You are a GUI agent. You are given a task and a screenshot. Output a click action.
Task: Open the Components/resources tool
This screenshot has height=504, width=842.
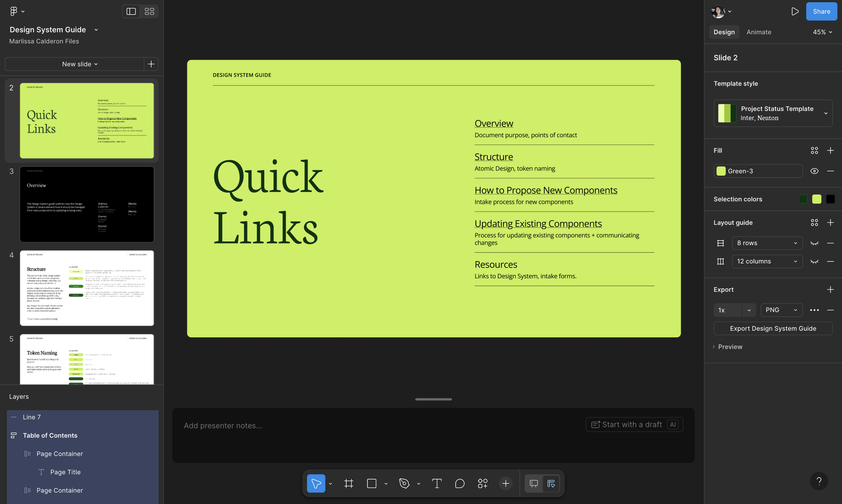[482, 483]
